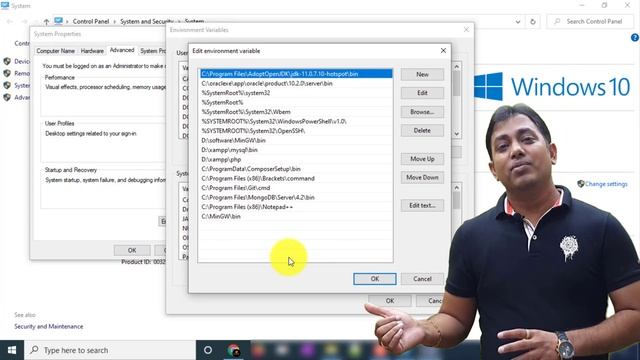Open Cortana circle icon on taskbar

point(208,350)
